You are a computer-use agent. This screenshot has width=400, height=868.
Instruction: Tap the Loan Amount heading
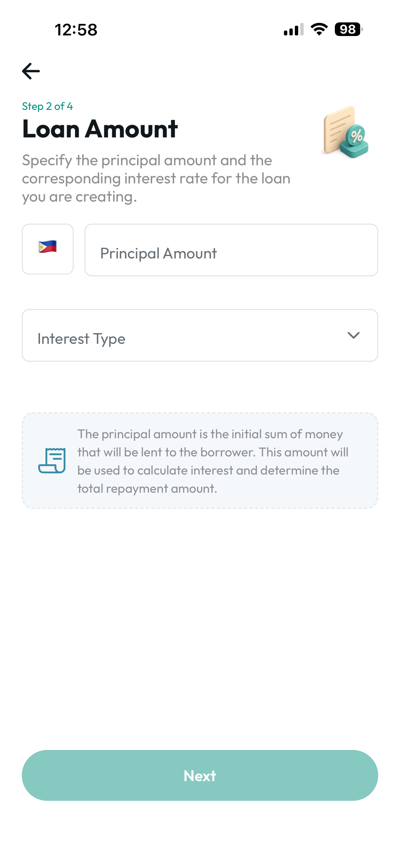[100, 128]
